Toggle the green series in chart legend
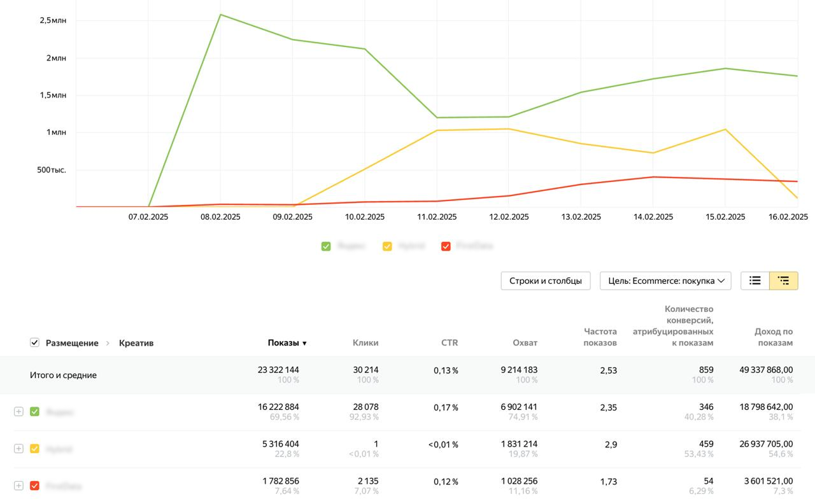The image size is (815, 504). [326, 246]
